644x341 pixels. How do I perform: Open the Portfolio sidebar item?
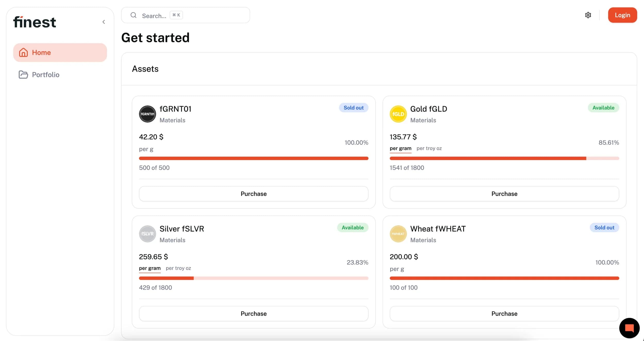[x=45, y=75]
